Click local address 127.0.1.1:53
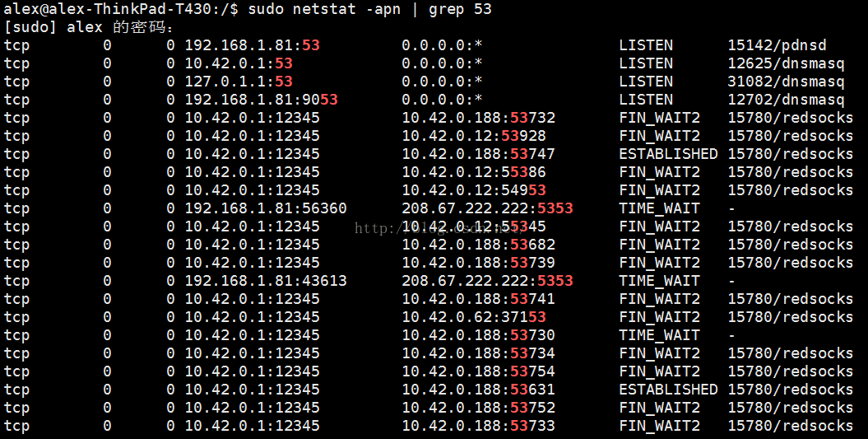 tap(238, 82)
